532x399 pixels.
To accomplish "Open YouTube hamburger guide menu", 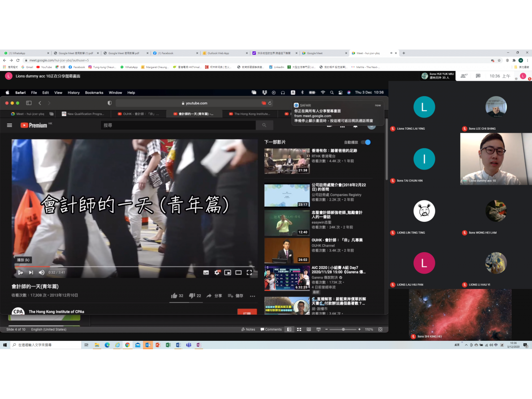I will click(x=10, y=125).
